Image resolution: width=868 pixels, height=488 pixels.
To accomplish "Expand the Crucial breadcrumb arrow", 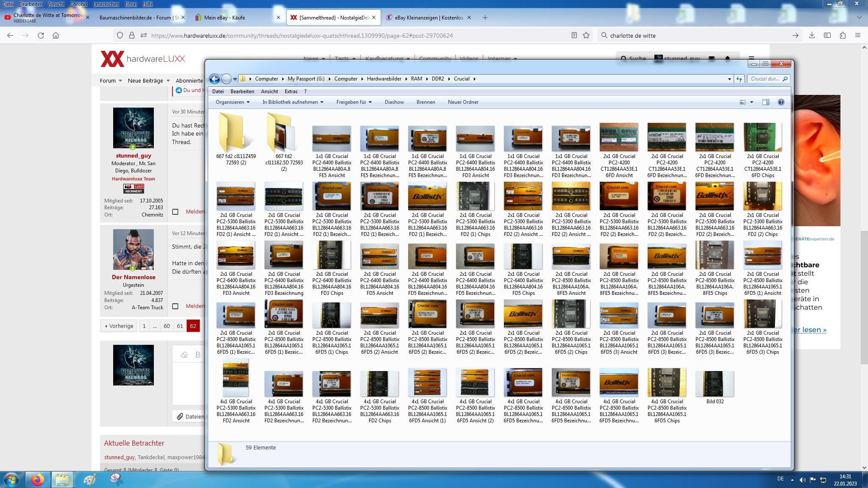I will click(474, 79).
